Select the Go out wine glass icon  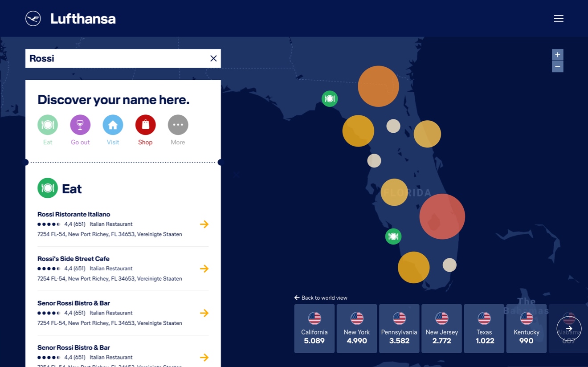(x=80, y=125)
